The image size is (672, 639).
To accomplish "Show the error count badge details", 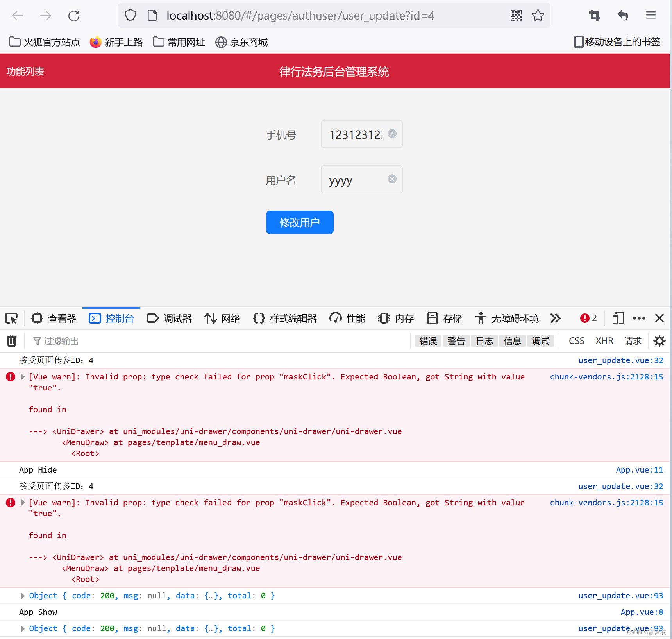I will pos(588,318).
